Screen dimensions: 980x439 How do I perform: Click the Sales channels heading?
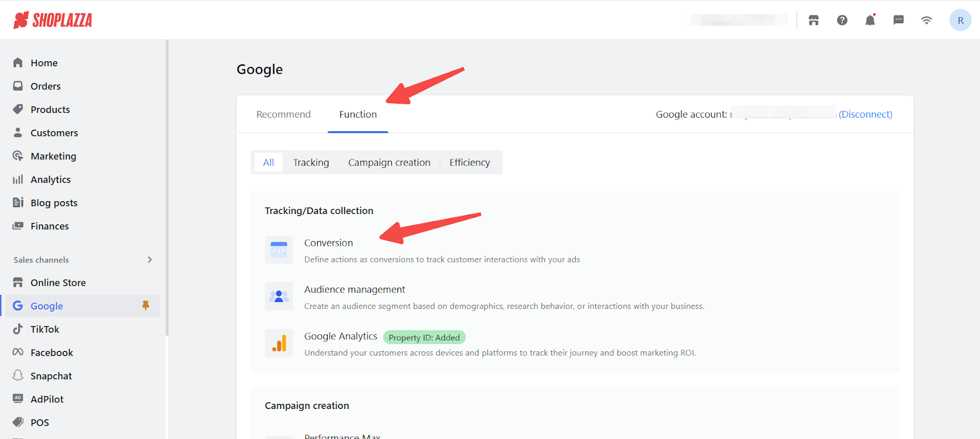tap(41, 260)
